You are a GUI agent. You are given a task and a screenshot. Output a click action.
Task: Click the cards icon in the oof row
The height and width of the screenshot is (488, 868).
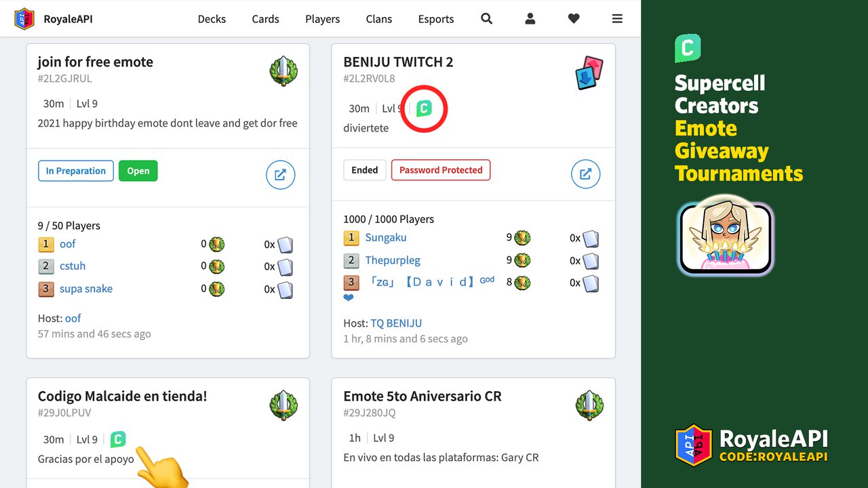tap(285, 245)
